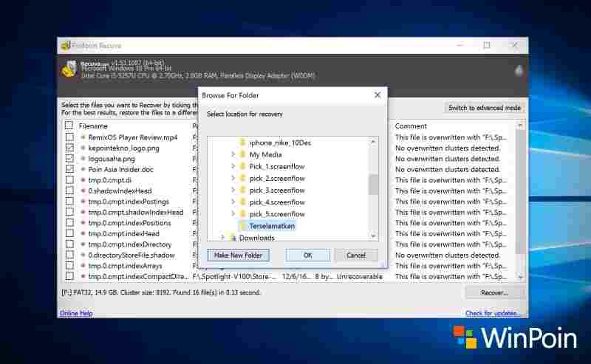Click green status dot for kepointekno_logo.png

pyautogui.click(x=83, y=148)
